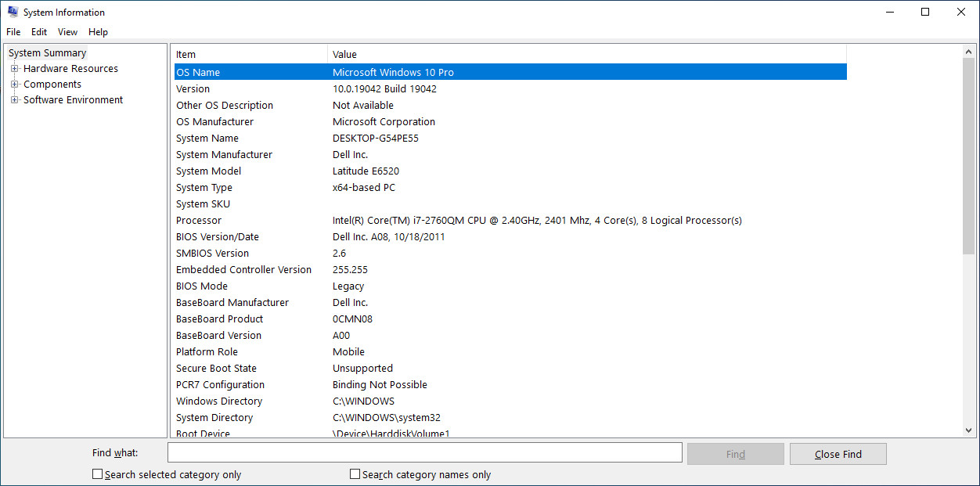This screenshot has width=980, height=486.
Task: Click the value Dell Inc. A08, 10/18/2011
Action: point(388,236)
